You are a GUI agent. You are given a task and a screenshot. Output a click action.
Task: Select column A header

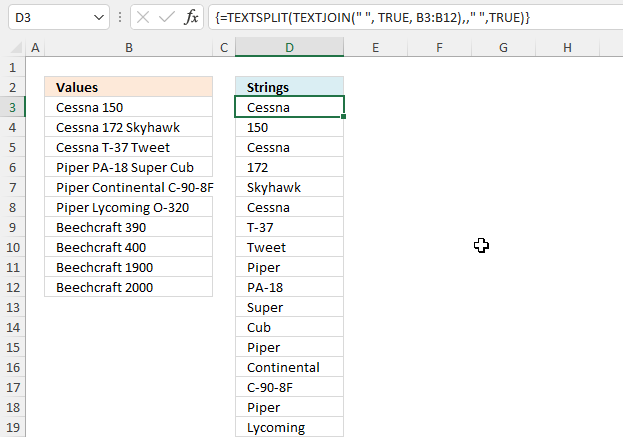[x=35, y=48]
